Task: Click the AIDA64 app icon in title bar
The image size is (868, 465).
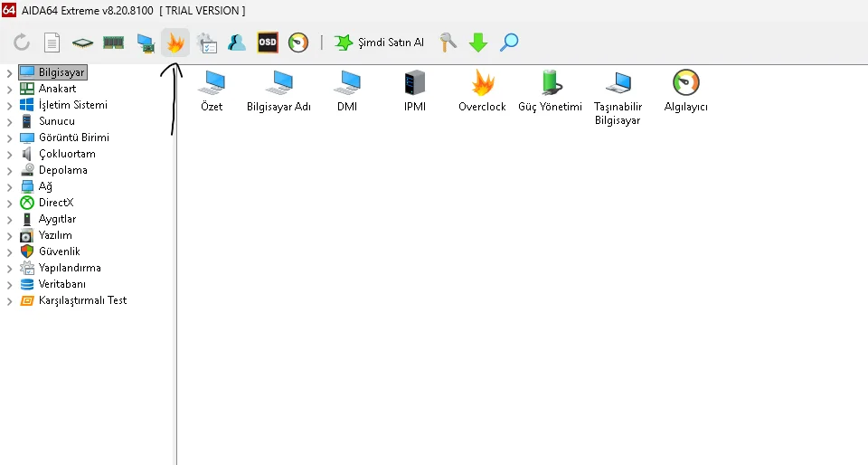Action: [9, 9]
